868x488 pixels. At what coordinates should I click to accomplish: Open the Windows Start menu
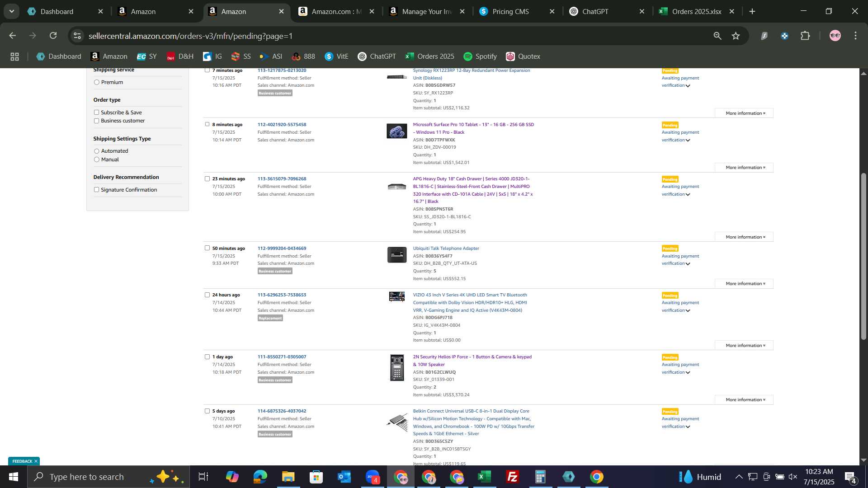point(13,477)
